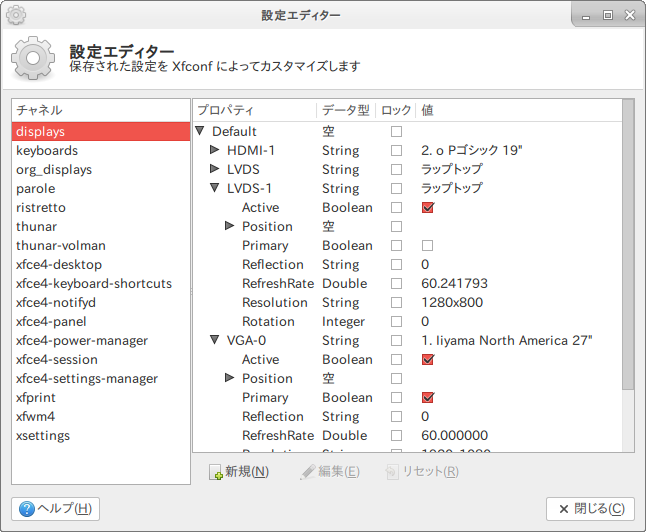
Task: Select the thunar-volman channel
Action: [x=101, y=245]
